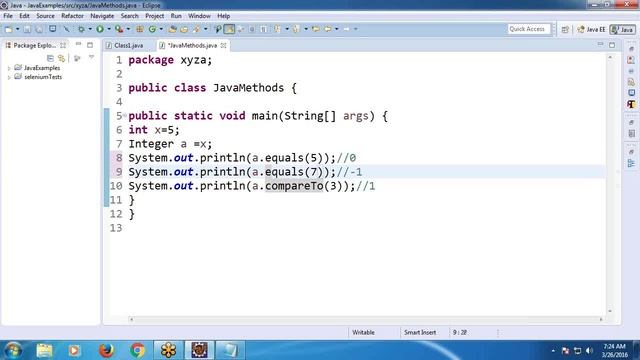Click the Windows Start button
Screen dimensions: 640x360
coord(13,350)
